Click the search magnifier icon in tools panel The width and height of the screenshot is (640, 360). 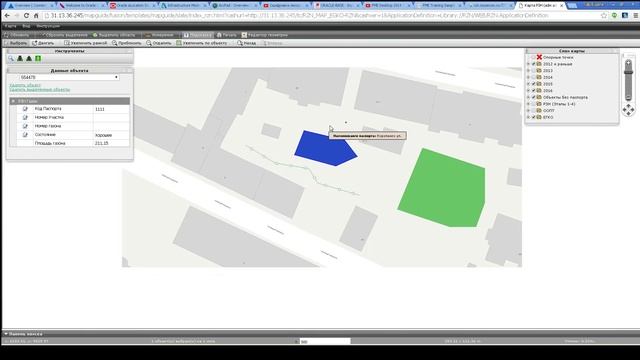point(11,59)
